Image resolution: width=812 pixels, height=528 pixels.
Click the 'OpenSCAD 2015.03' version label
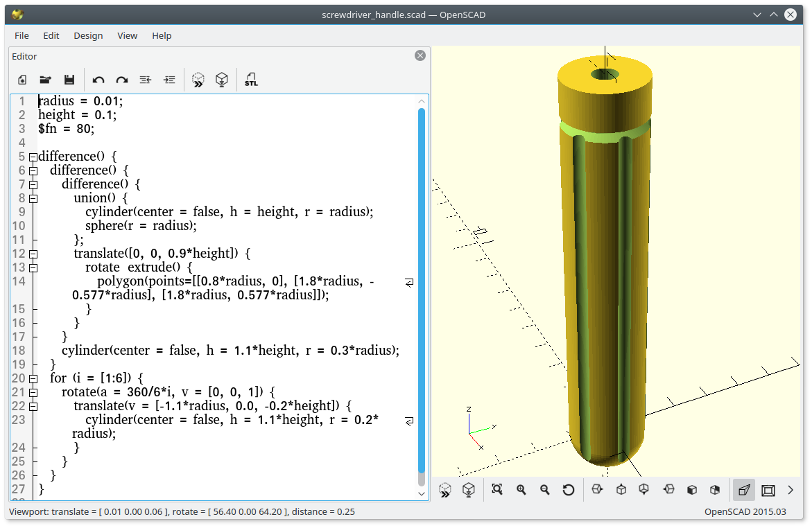(745, 511)
